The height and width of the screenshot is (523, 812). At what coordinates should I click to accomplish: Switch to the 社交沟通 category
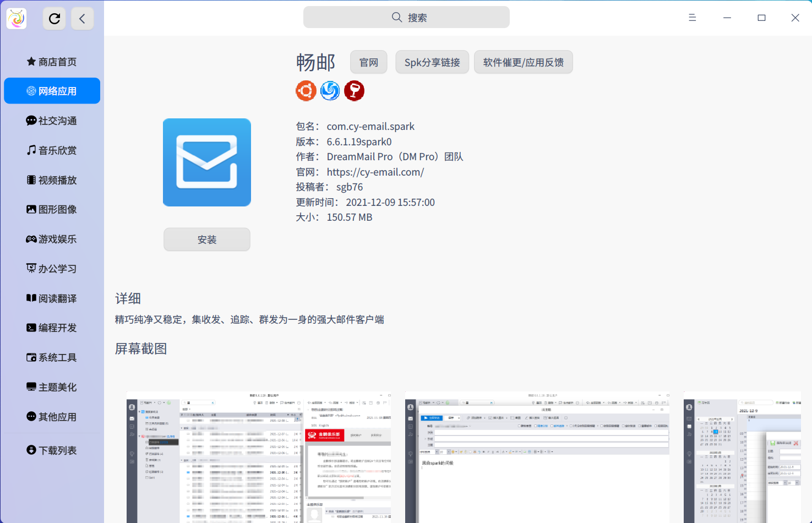(x=52, y=121)
